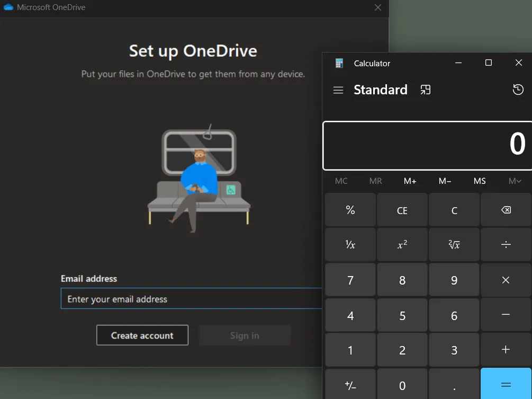The height and width of the screenshot is (399, 532).
Task: Click the square root key
Action: 454,244
